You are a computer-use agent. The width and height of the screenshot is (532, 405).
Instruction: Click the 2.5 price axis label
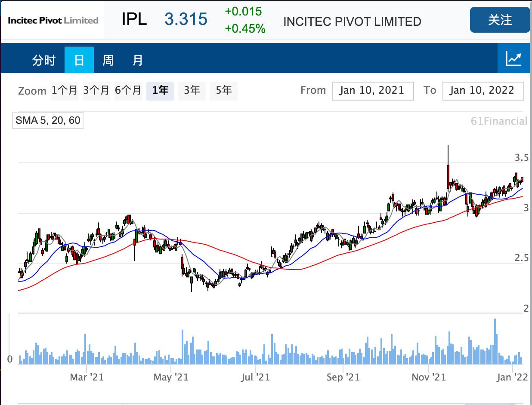tap(522, 258)
